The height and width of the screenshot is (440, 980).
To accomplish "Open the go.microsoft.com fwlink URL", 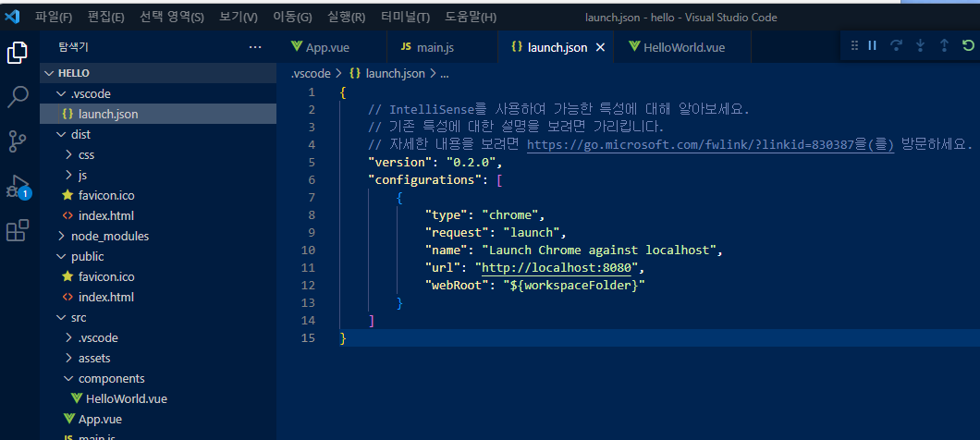I will click(x=709, y=144).
